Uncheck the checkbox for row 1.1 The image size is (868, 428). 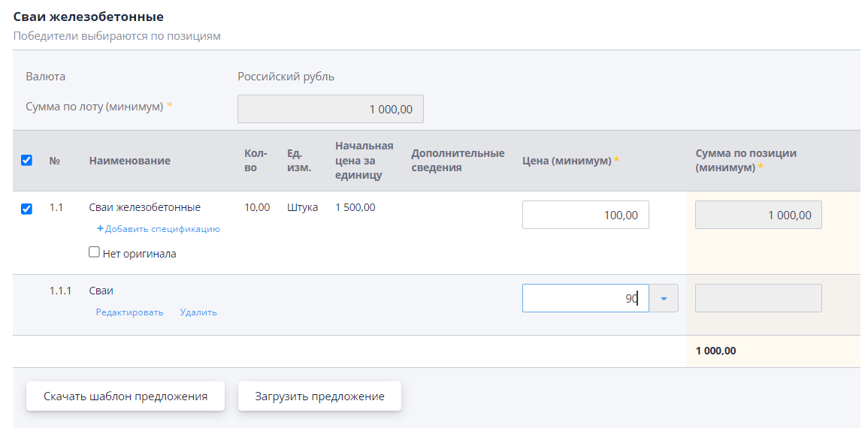26,209
